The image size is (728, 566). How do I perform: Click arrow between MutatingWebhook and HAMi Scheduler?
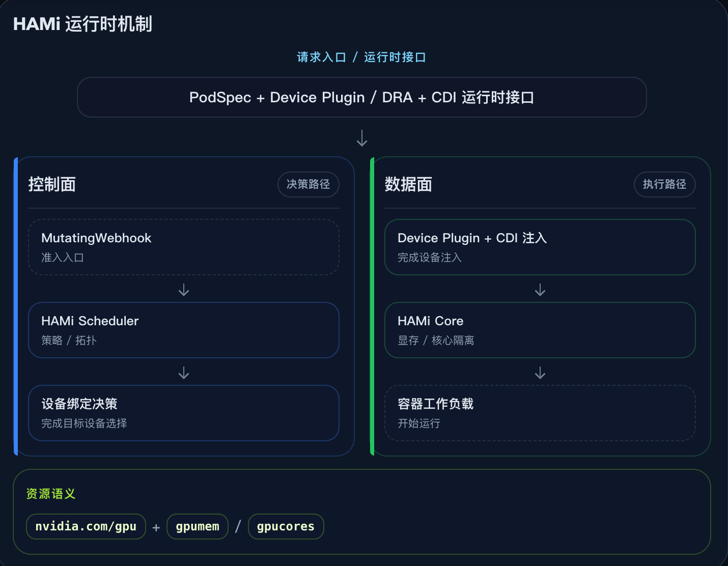[x=184, y=290]
